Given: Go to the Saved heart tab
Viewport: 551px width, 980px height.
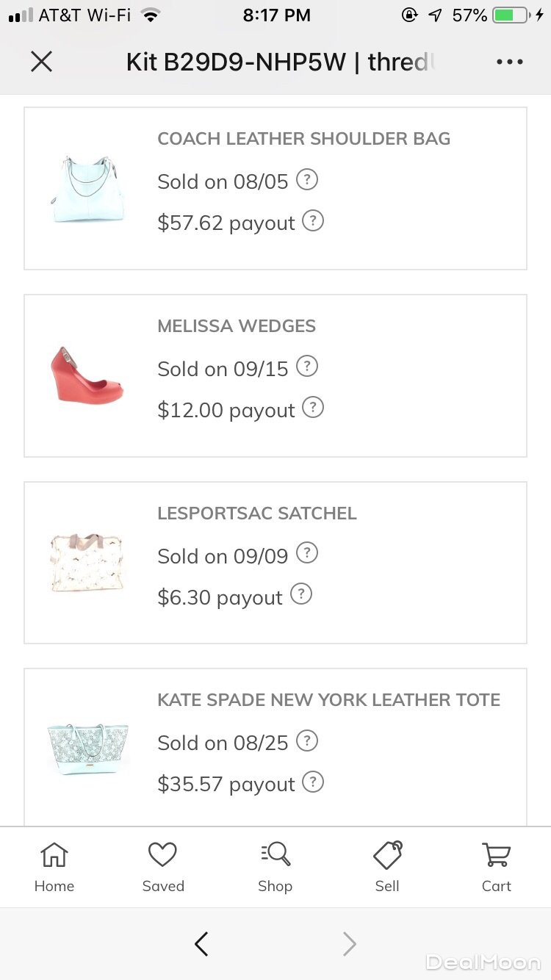Looking at the screenshot, I should [163, 867].
